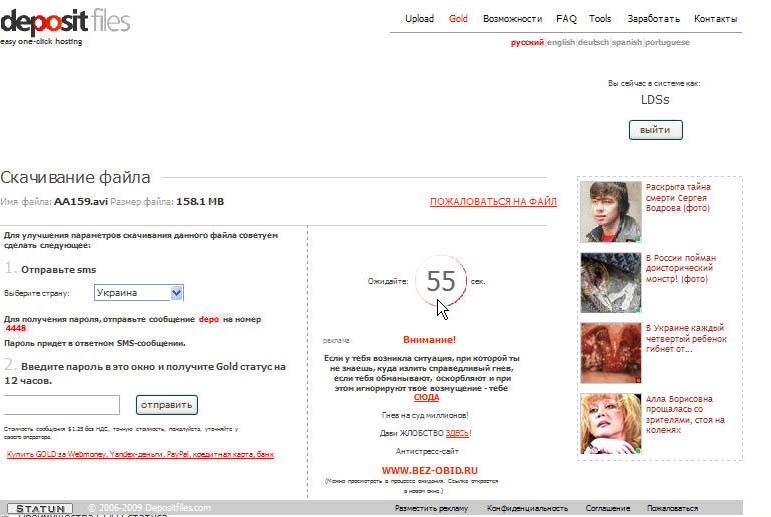The image size is (771, 517).
Task: Go to the FAQ page
Action: pos(566,19)
